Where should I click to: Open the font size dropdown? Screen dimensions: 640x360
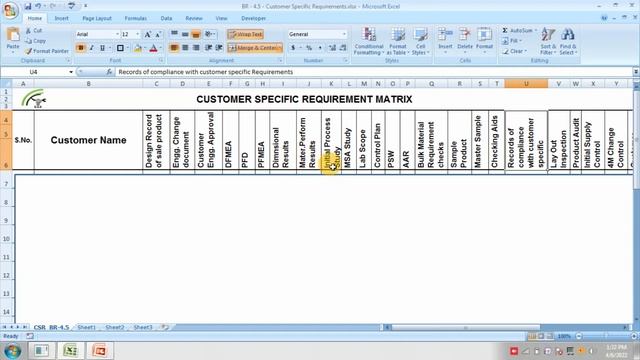coord(138,34)
